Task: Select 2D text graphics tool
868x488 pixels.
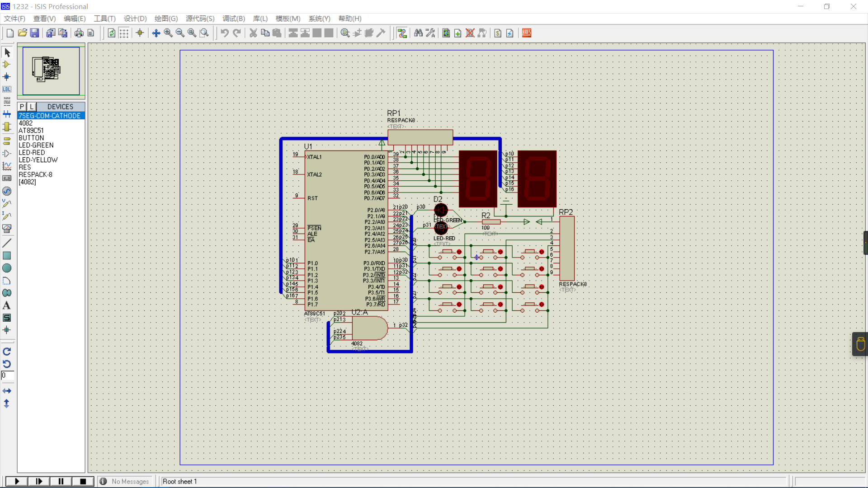Action: click(x=7, y=305)
